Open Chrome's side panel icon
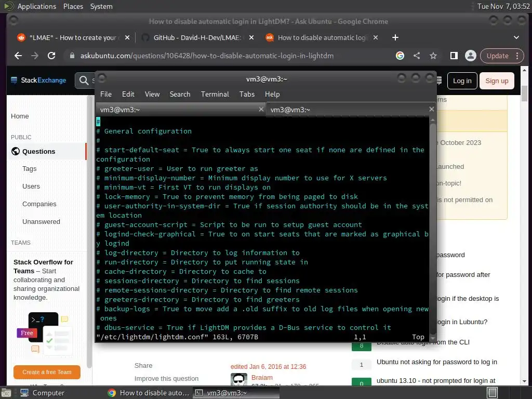532x399 pixels. pyautogui.click(x=454, y=56)
